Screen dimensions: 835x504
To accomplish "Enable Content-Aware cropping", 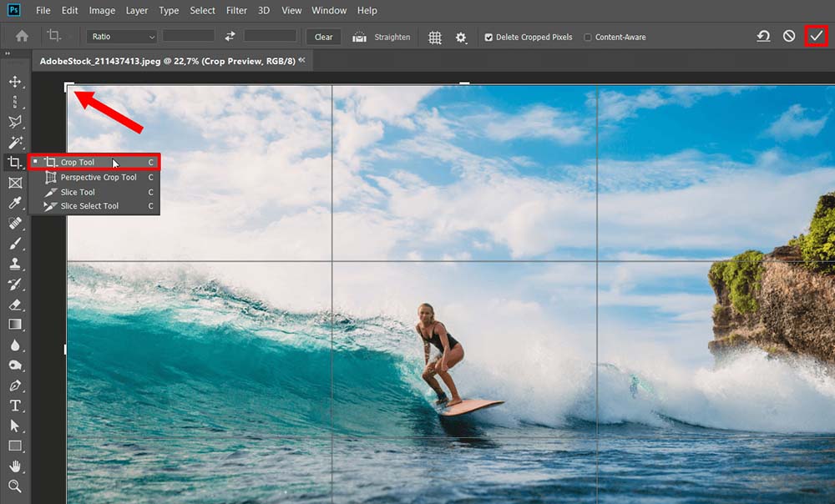I will (587, 37).
